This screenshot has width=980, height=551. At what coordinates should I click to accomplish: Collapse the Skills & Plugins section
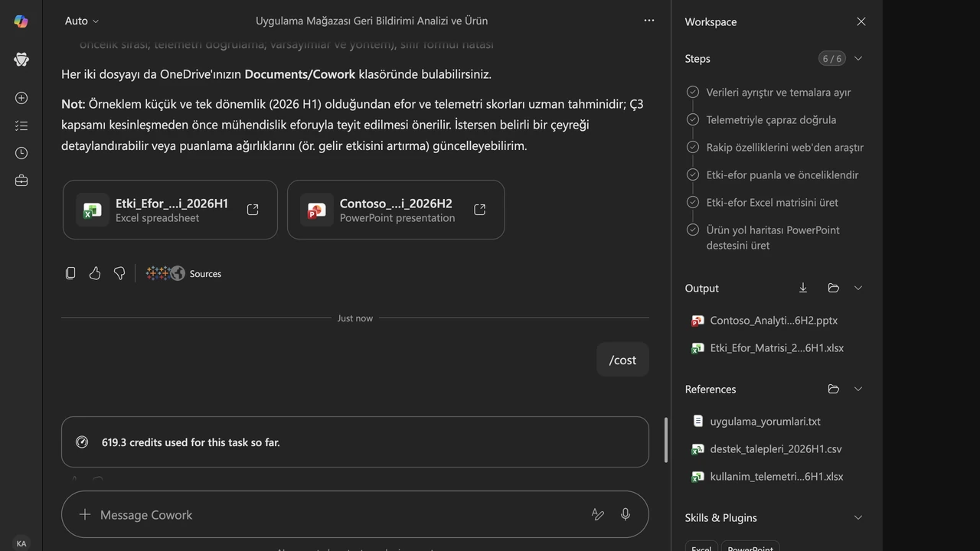[858, 517]
